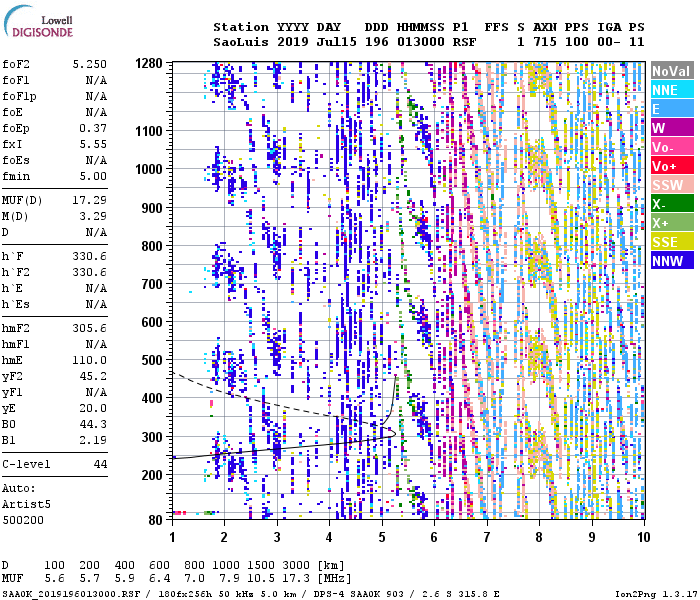
Task: Click the yF2 value 45.2
Action: pyautogui.click(x=93, y=376)
